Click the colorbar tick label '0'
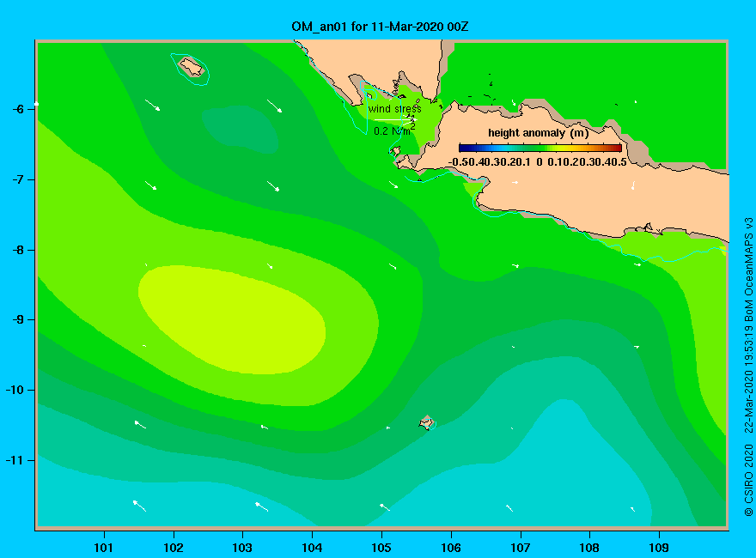Viewport: 756px width, 558px height. (540, 162)
